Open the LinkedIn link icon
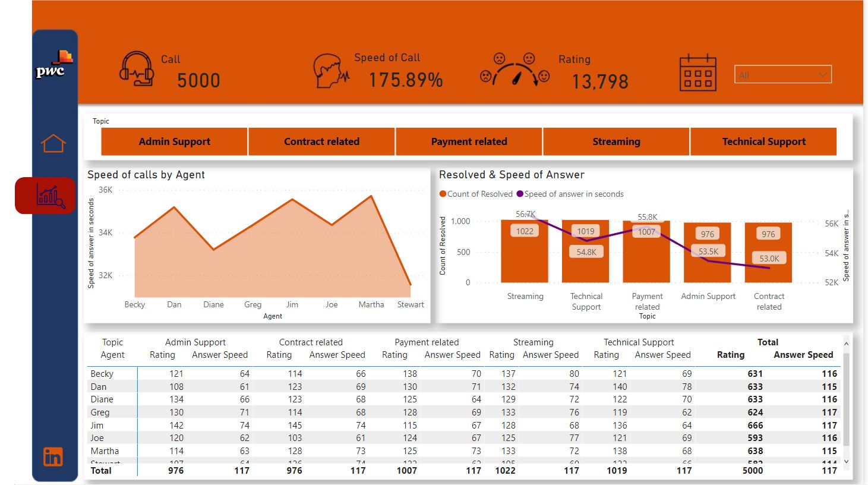Screen dimensions: 868x485 53,456
